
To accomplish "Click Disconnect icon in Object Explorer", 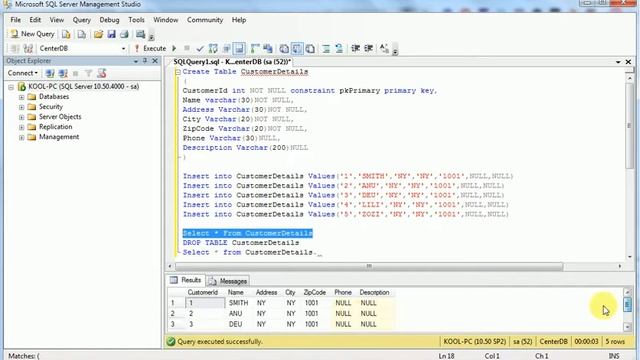I will tap(63, 73).
